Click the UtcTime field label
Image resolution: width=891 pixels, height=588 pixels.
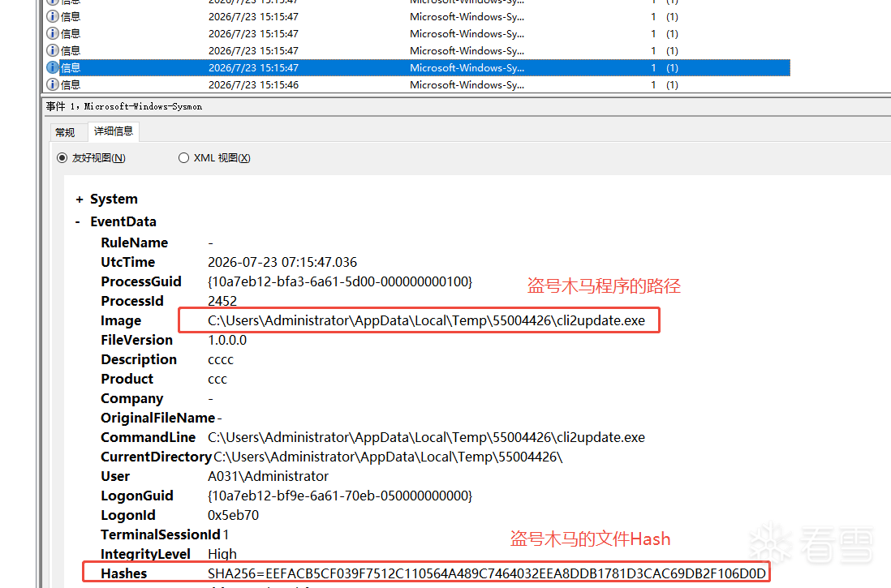128,262
